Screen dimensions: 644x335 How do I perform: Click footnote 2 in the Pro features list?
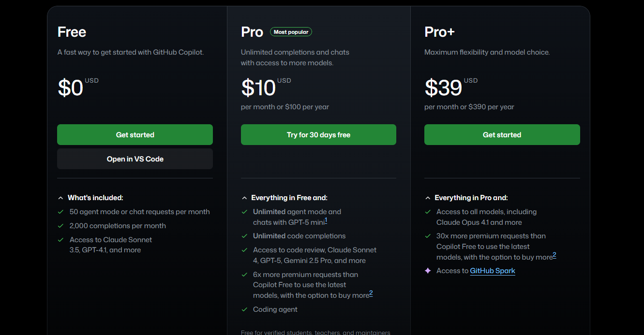click(371, 293)
